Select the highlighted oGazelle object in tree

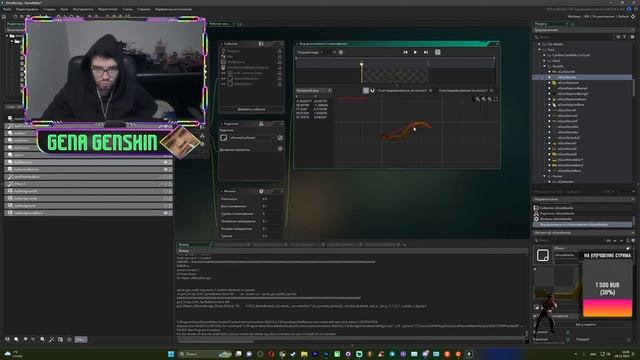pos(582,77)
